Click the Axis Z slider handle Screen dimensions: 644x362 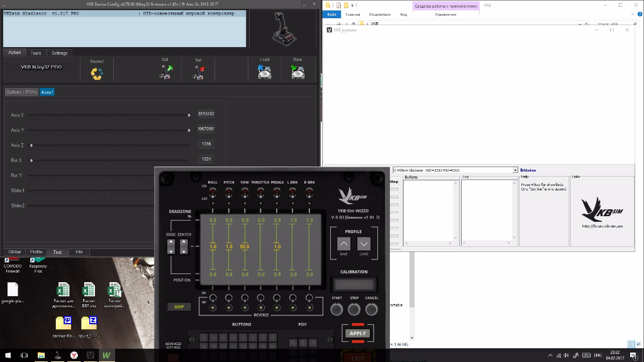[31, 145]
